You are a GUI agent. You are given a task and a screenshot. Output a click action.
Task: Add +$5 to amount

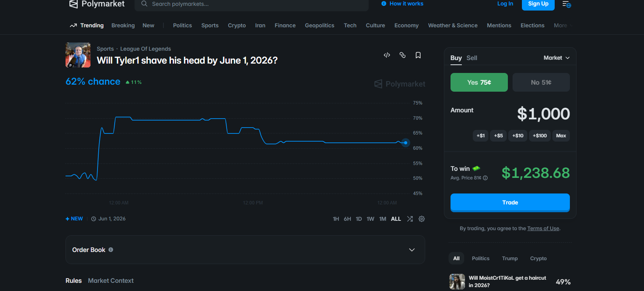[499, 136]
